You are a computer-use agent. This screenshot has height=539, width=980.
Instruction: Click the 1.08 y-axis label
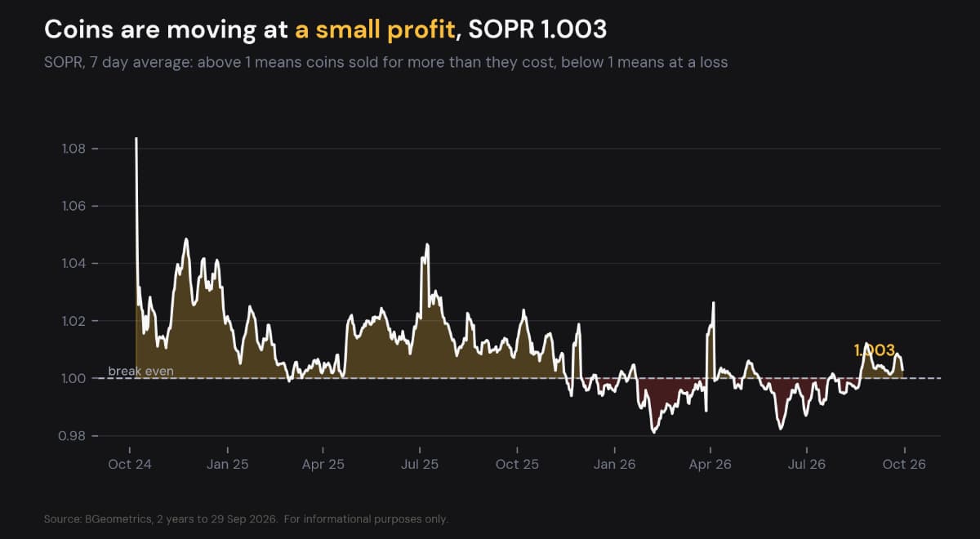tap(74, 149)
